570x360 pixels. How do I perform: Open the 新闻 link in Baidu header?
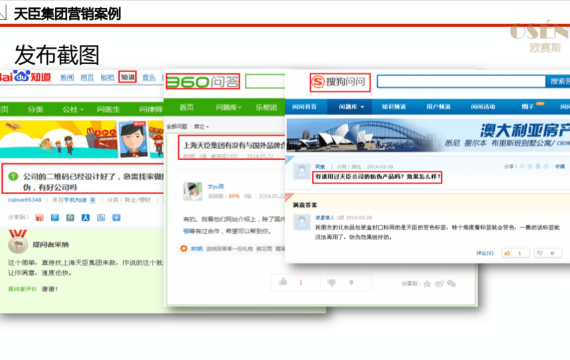point(67,77)
